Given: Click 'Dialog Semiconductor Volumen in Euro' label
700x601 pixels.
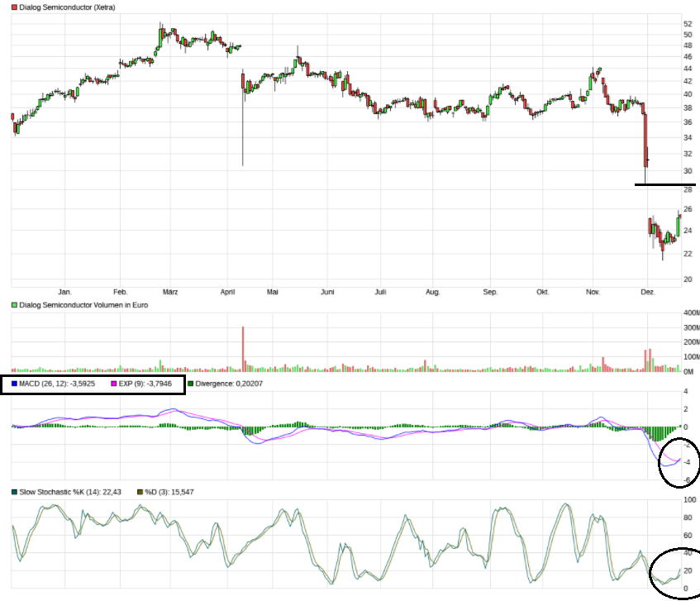Looking at the screenshot, I should click(x=83, y=305).
